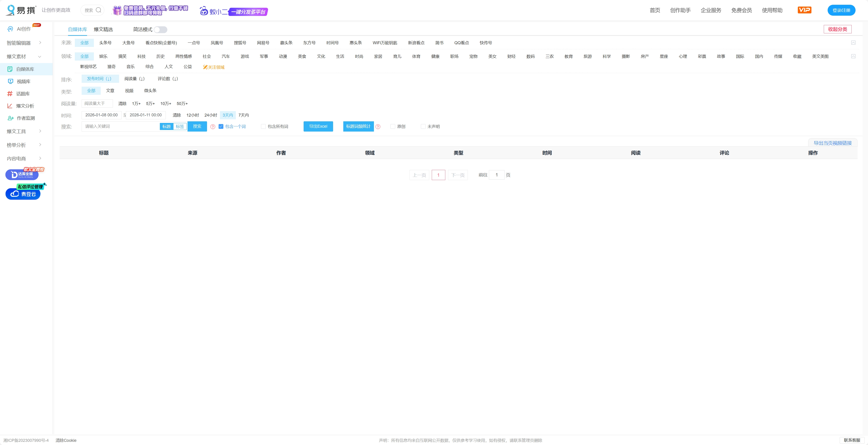Click the AI创作 sidebar icon
The width and height of the screenshot is (868, 445).
10,29
